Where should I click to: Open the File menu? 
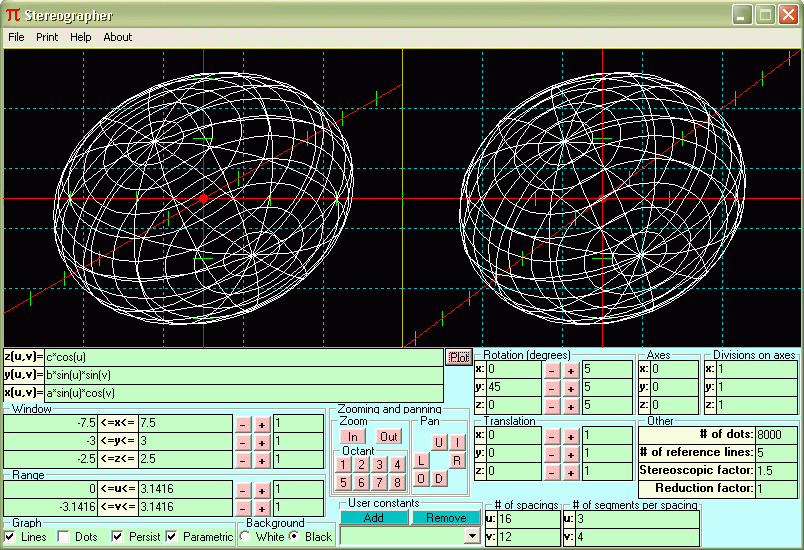16,37
